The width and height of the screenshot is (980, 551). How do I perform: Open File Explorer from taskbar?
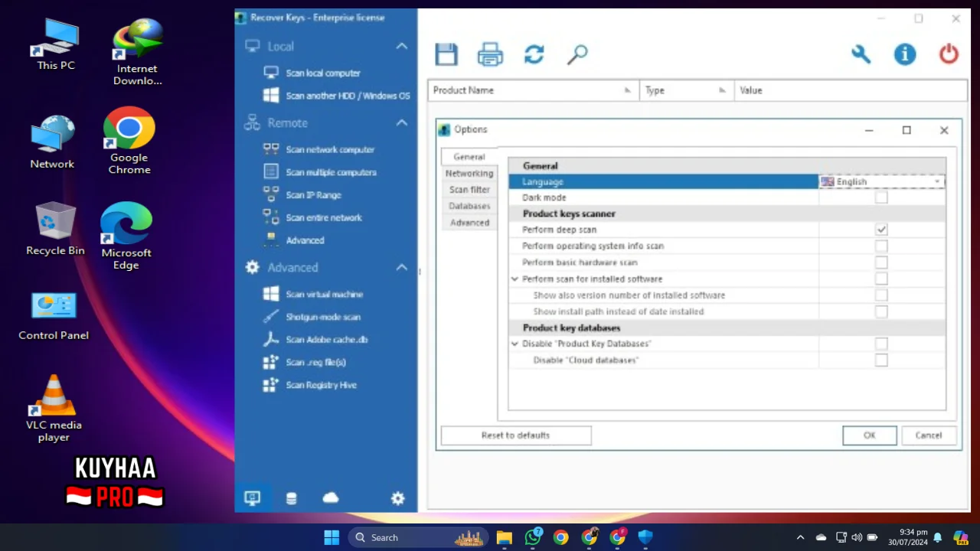coord(504,537)
